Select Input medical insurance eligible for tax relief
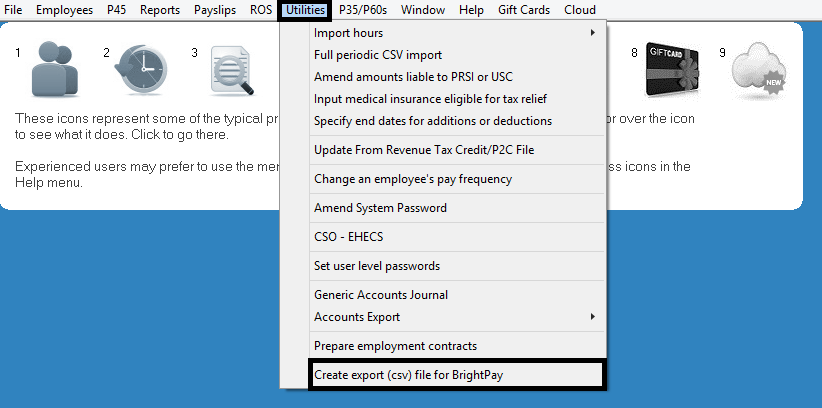 (x=457, y=99)
